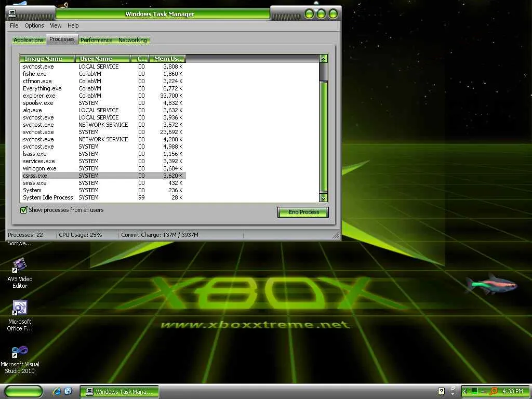Open the AVS Video Editor desktop shortcut

[20, 273]
